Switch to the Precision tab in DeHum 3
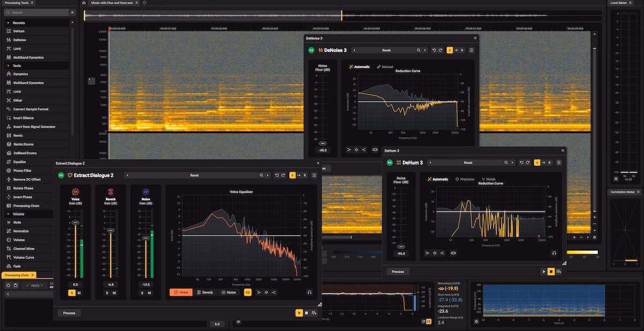This screenshot has width=644, height=331. pyautogui.click(x=464, y=179)
